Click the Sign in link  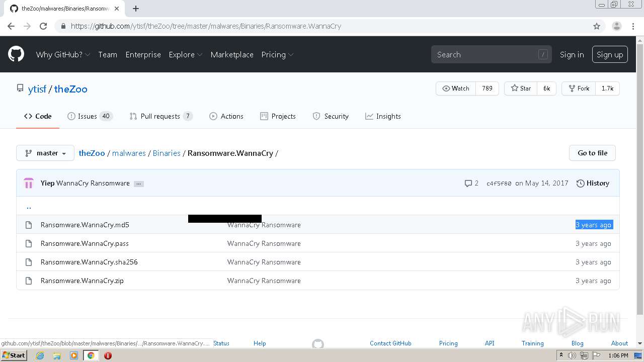(572, 54)
